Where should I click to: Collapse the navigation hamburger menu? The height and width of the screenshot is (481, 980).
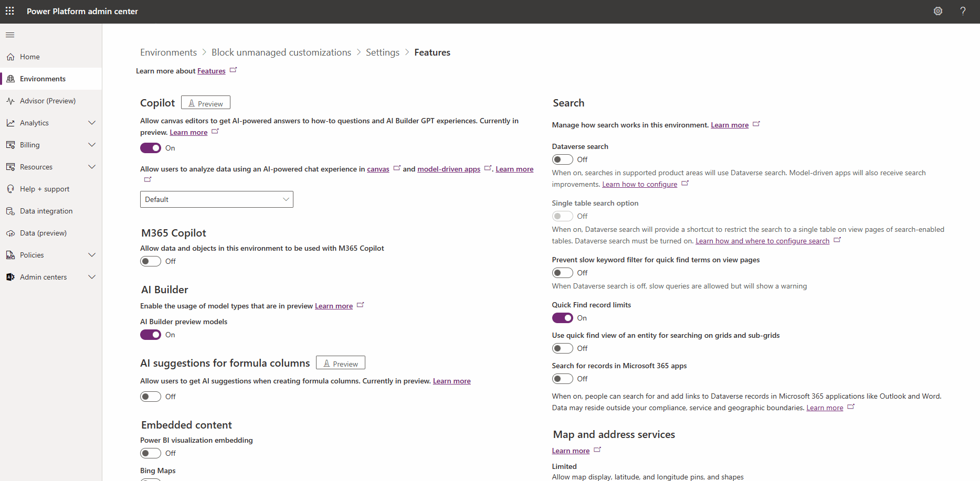(10, 35)
